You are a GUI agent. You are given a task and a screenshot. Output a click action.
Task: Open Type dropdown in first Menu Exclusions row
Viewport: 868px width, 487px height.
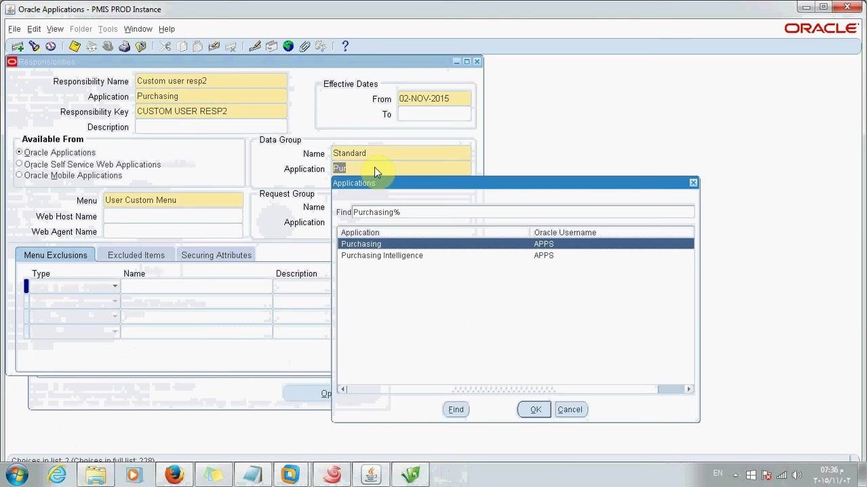(115, 286)
